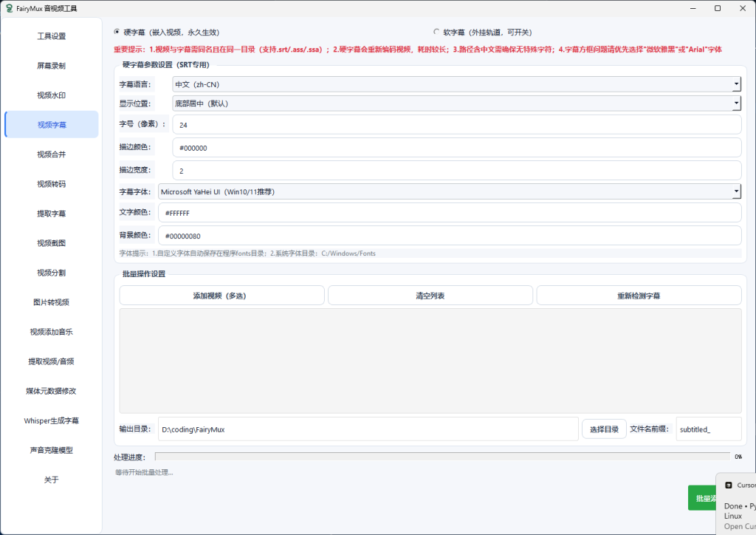Click the 字体提示 font hint text
The image size is (756, 535).
pyautogui.click(x=247, y=253)
